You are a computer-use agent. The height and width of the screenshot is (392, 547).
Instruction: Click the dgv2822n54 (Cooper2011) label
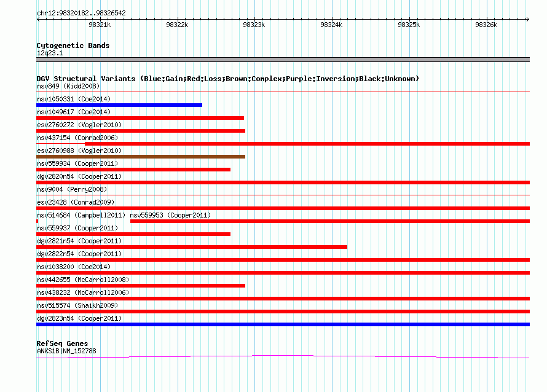[x=79, y=254]
